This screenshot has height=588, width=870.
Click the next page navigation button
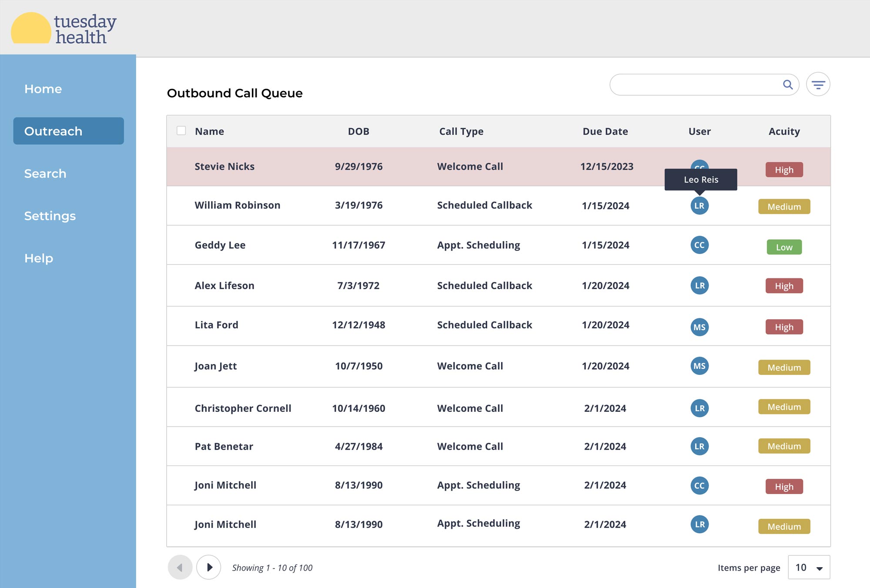tap(209, 567)
